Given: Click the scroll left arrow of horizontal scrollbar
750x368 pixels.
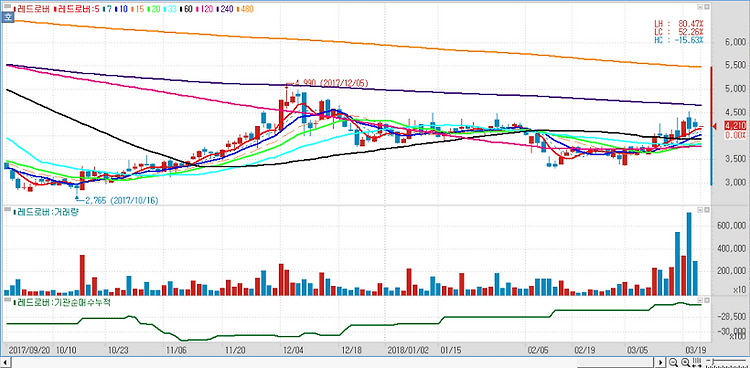Looking at the screenshot, I should 6,362.
